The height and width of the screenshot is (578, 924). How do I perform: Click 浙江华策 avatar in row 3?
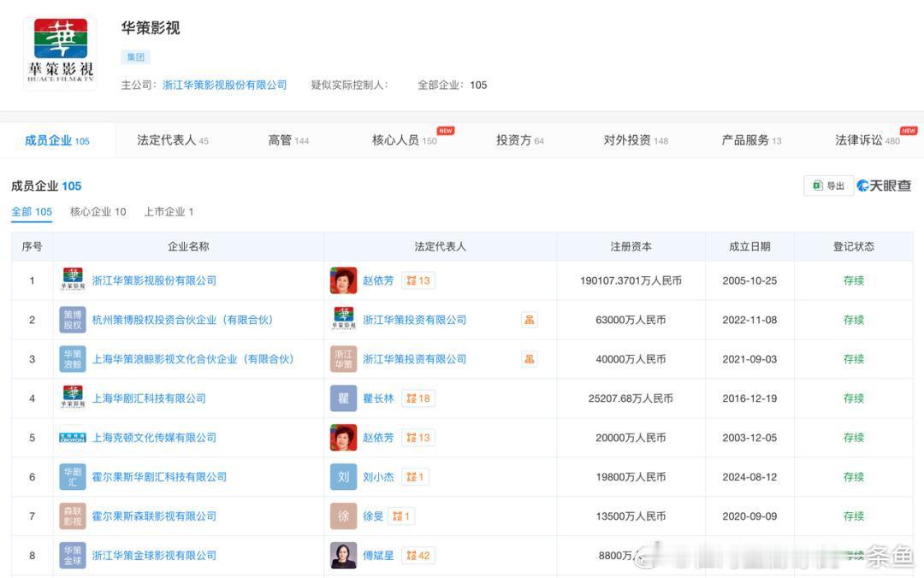point(344,359)
